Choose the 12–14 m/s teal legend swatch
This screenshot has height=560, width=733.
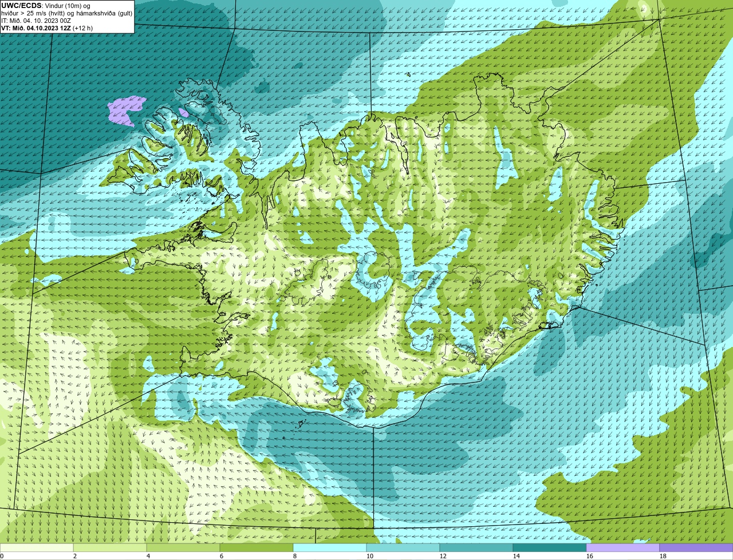click(x=476, y=547)
